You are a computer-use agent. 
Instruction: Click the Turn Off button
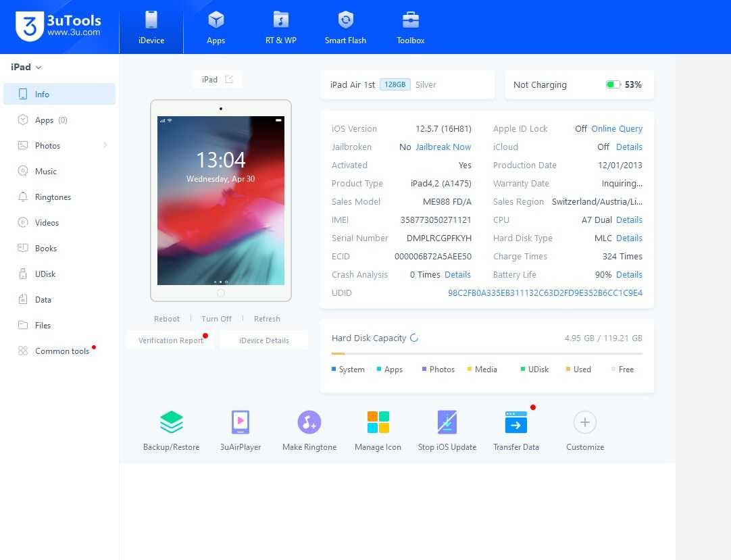pyautogui.click(x=216, y=319)
